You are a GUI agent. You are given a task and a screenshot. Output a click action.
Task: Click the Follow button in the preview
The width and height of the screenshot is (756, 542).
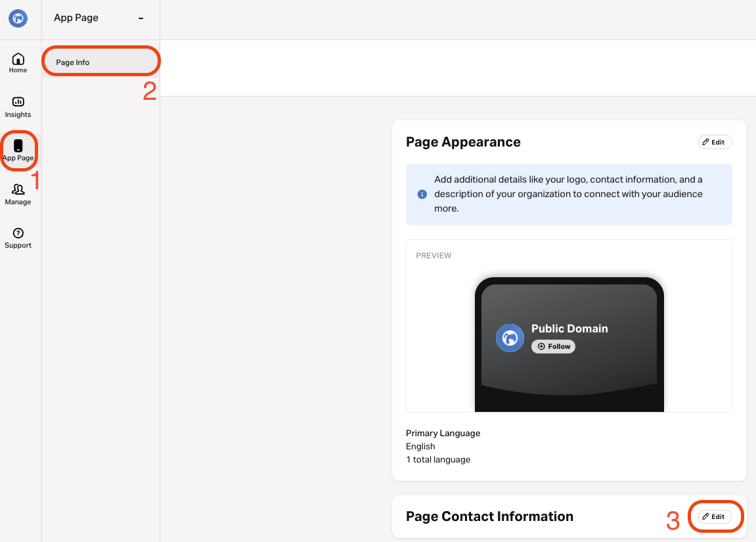553,346
